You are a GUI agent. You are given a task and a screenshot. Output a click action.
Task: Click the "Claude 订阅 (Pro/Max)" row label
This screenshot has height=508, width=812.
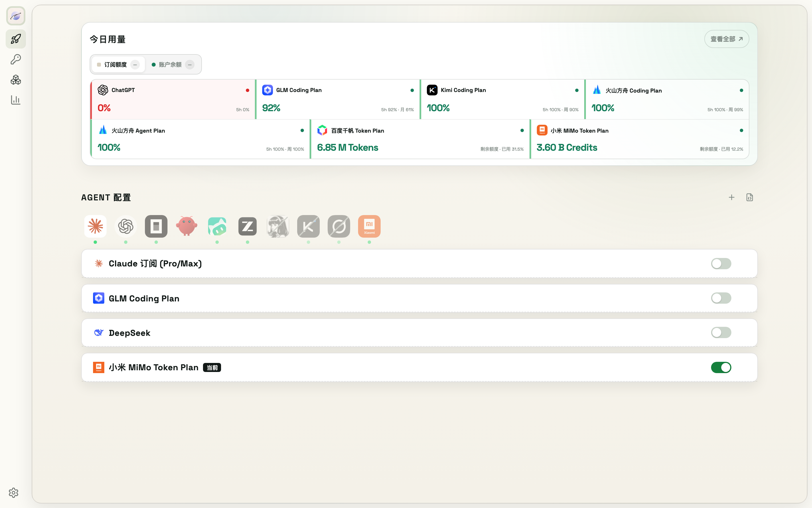pyautogui.click(x=155, y=264)
